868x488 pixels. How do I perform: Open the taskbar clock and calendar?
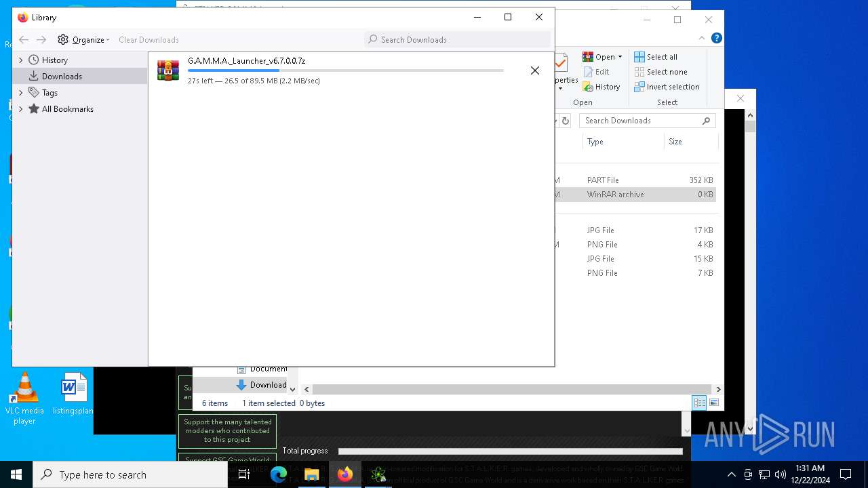pos(810,474)
